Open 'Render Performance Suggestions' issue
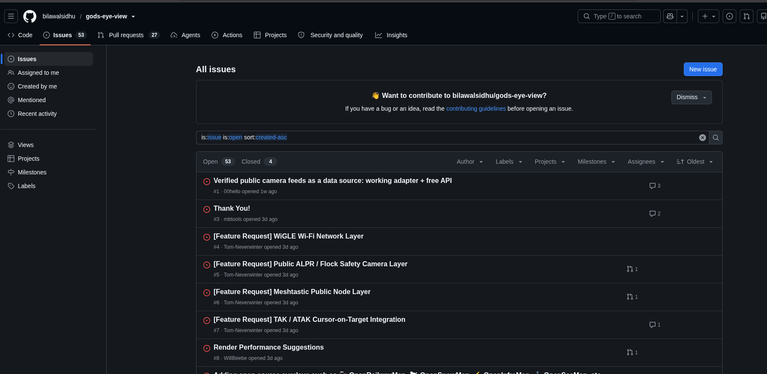Screen dimensions: 767x374 click(x=269, y=348)
